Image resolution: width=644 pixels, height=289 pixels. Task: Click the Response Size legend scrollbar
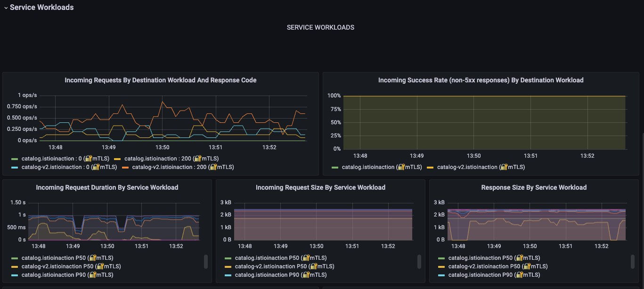pos(633,262)
